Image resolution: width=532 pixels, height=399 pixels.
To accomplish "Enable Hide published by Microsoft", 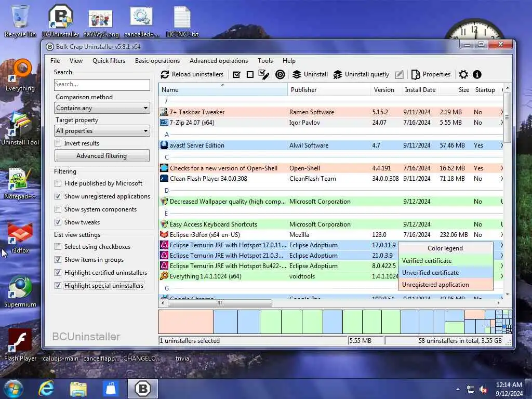I will 58,183.
